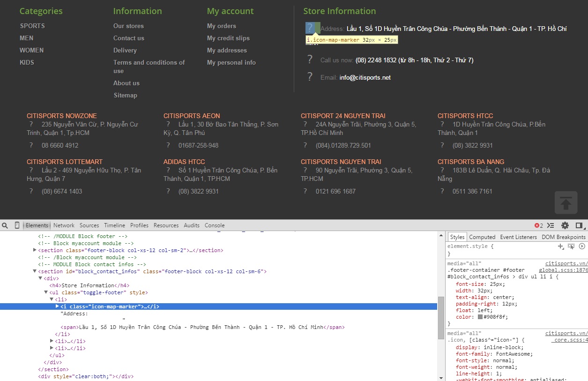
Task: Collapse the toggle-footer ul node
Action: 46,292
